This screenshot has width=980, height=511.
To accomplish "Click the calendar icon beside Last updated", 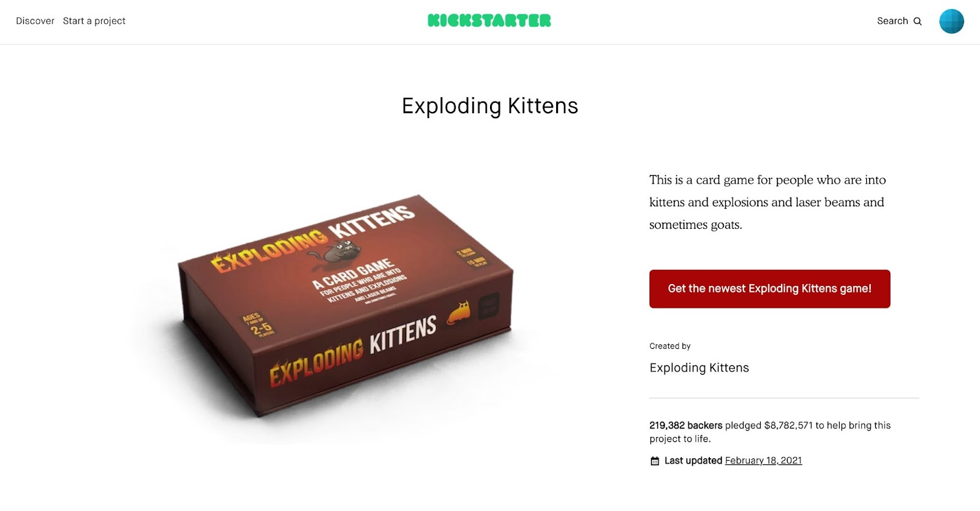I will (655, 461).
